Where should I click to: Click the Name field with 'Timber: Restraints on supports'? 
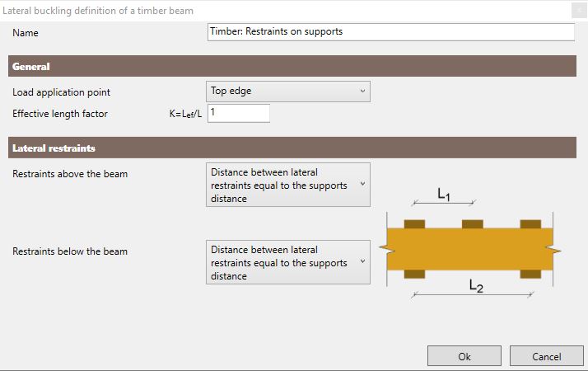coord(390,32)
